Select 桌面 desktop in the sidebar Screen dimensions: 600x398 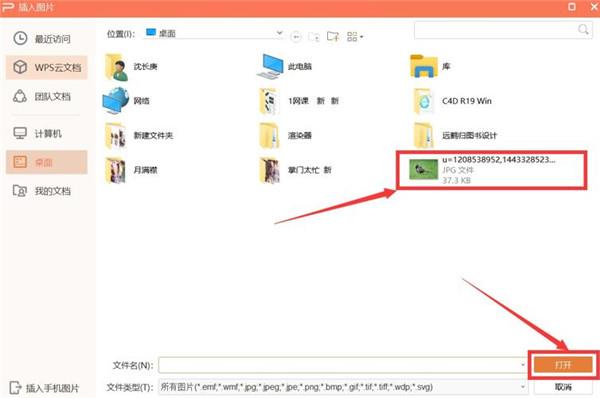pos(47,162)
